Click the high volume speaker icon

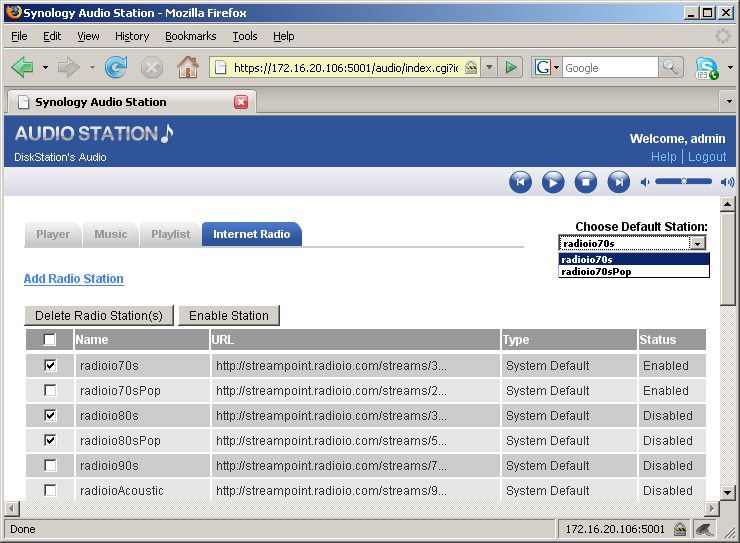tap(727, 182)
